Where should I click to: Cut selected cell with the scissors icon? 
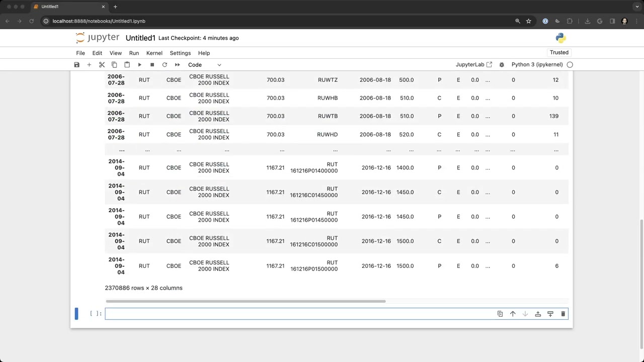pos(102,65)
